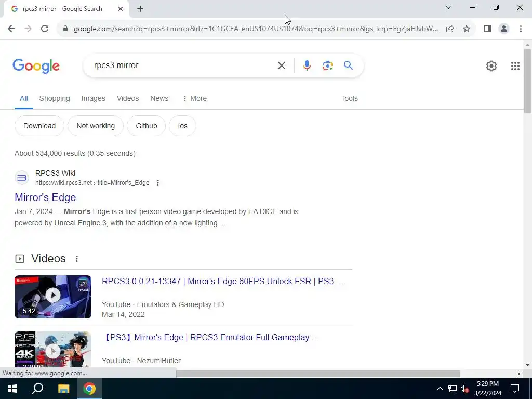Open Chrome three-dot menu

point(521,29)
